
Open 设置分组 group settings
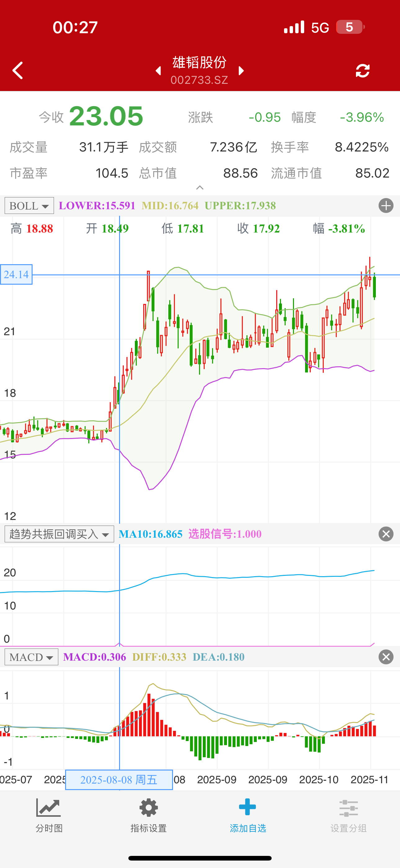(348, 816)
